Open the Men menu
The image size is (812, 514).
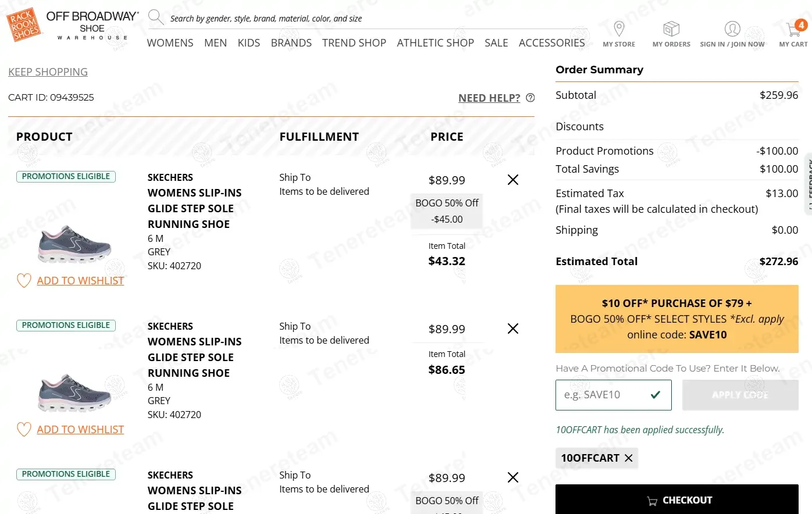pos(215,43)
